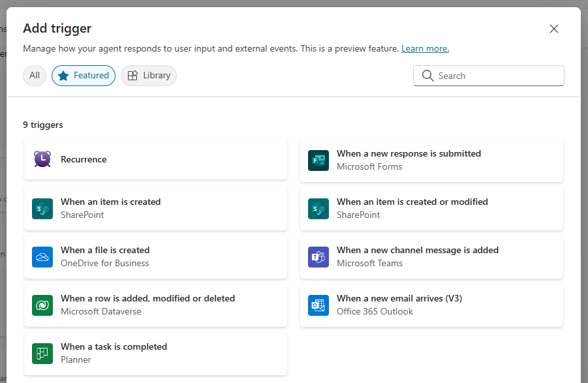Click the Planner icon
The width and height of the screenshot is (588, 383).
pyautogui.click(x=42, y=354)
